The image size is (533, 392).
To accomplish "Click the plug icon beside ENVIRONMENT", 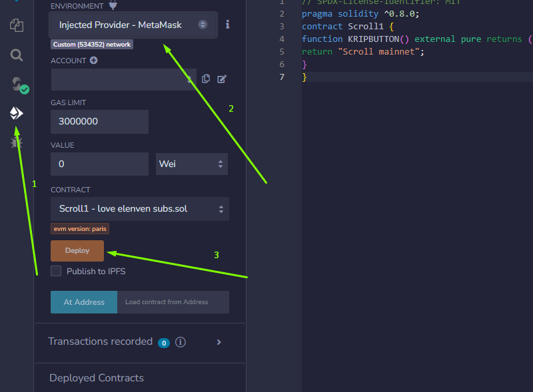I will tap(113, 5).
